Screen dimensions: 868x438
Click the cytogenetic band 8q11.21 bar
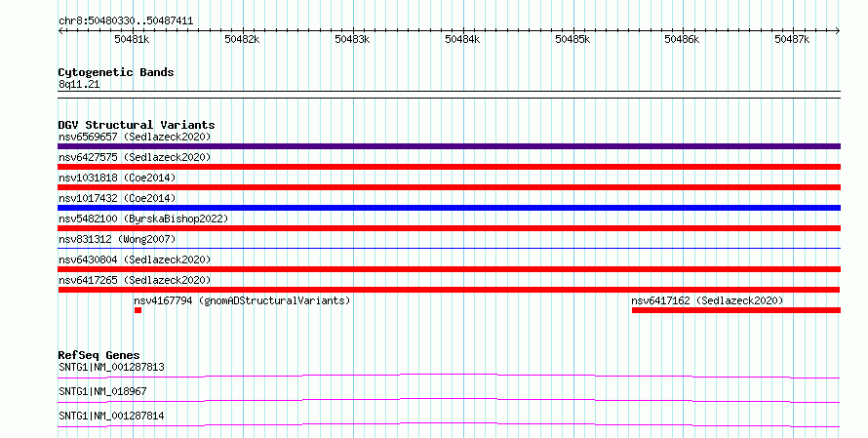[x=449, y=95]
